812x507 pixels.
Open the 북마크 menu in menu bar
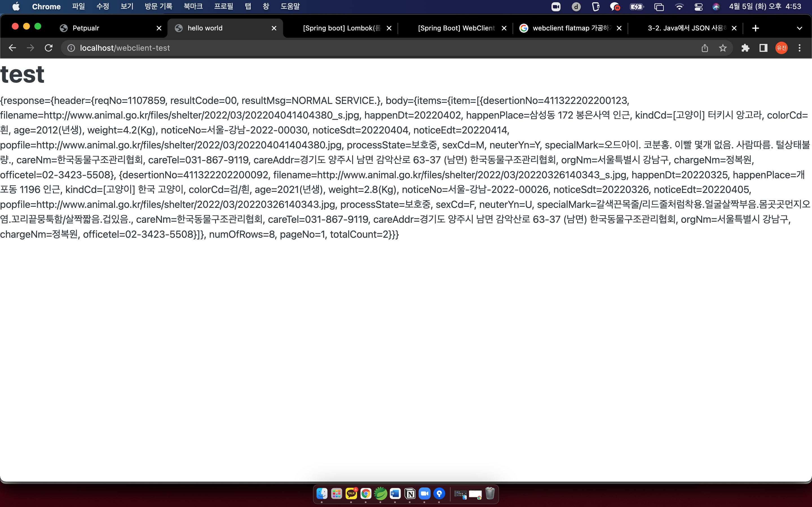(193, 6)
